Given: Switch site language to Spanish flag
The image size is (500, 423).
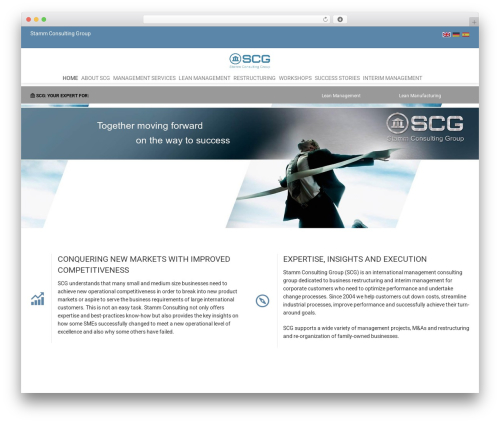Looking at the screenshot, I should [466, 35].
